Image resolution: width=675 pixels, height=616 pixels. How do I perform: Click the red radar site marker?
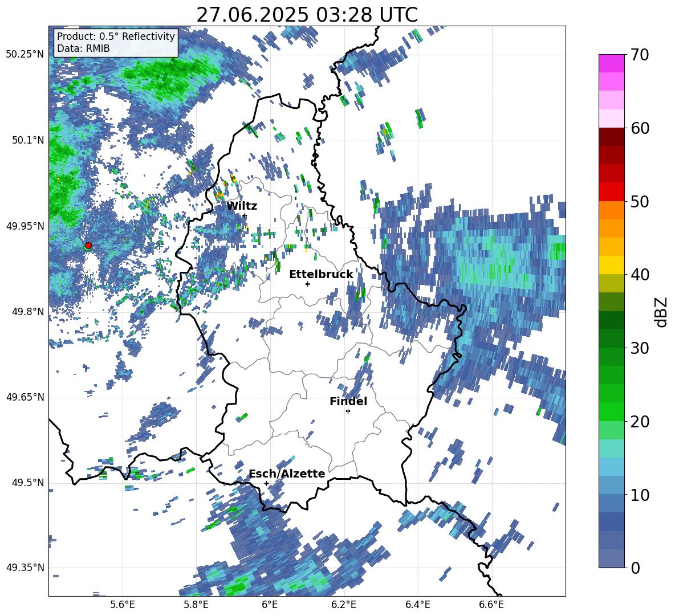click(88, 245)
